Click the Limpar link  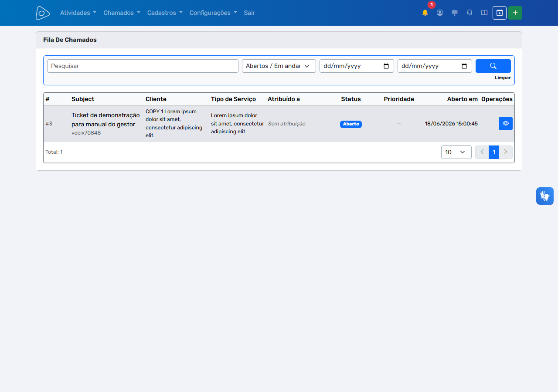click(x=503, y=78)
